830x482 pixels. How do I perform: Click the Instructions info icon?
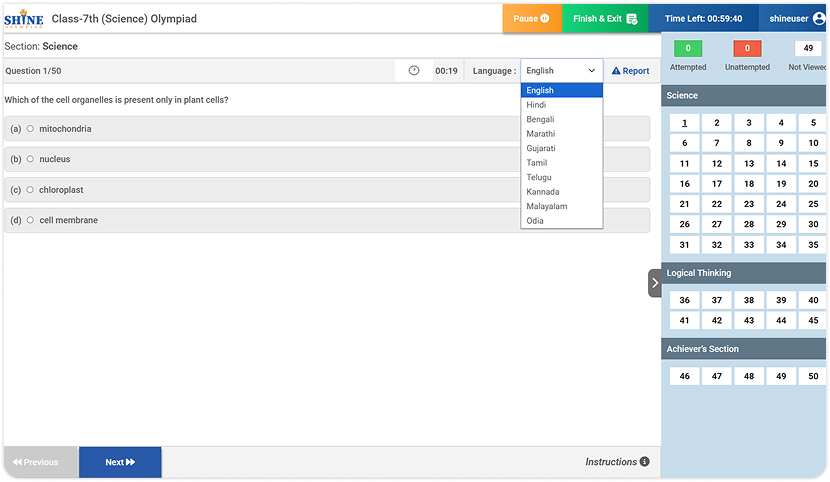(x=644, y=462)
